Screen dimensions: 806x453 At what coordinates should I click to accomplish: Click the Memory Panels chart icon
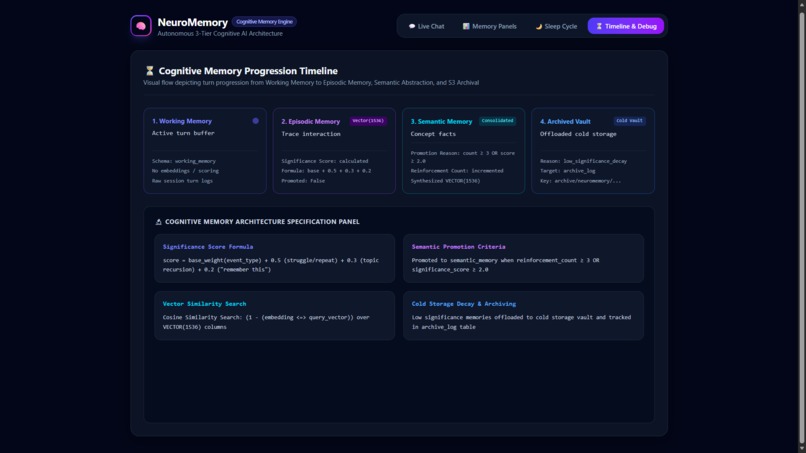click(466, 26)
